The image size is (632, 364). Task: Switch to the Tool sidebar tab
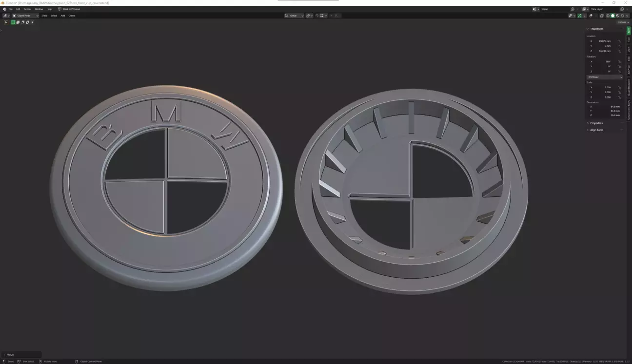click(x=629, y=39)
